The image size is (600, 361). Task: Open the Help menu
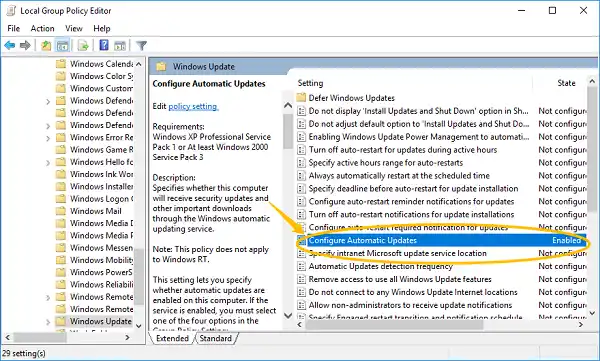102,28
